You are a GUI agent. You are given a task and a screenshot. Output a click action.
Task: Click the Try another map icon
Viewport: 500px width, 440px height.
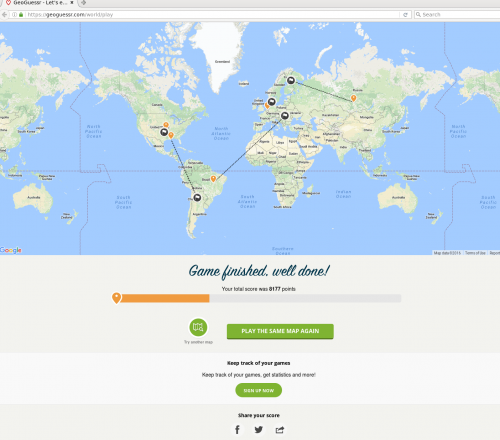(x=198, y=327)
